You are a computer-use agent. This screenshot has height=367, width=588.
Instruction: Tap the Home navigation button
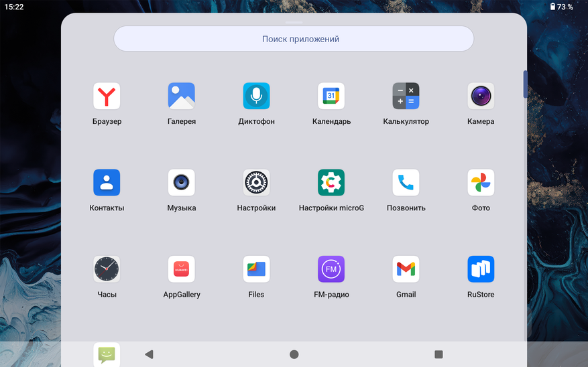294,354
